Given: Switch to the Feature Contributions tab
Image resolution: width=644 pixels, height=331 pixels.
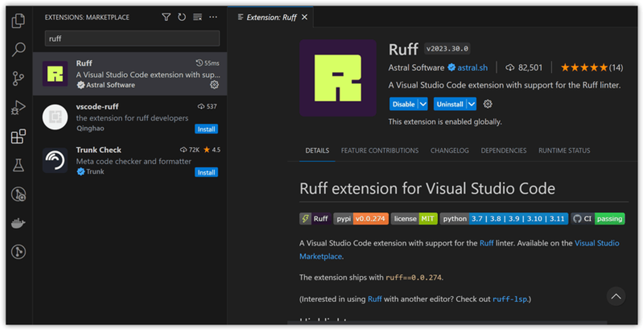Looking at the screenshot, I should [380, 151].
